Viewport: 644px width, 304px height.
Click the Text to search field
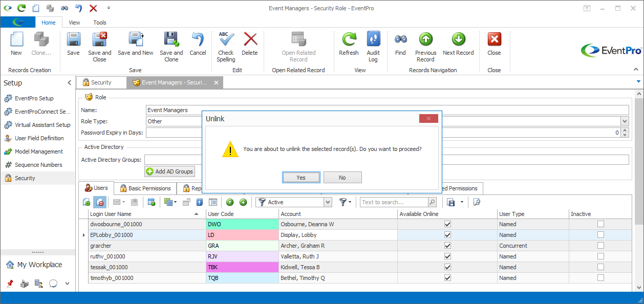pos(394,202)
